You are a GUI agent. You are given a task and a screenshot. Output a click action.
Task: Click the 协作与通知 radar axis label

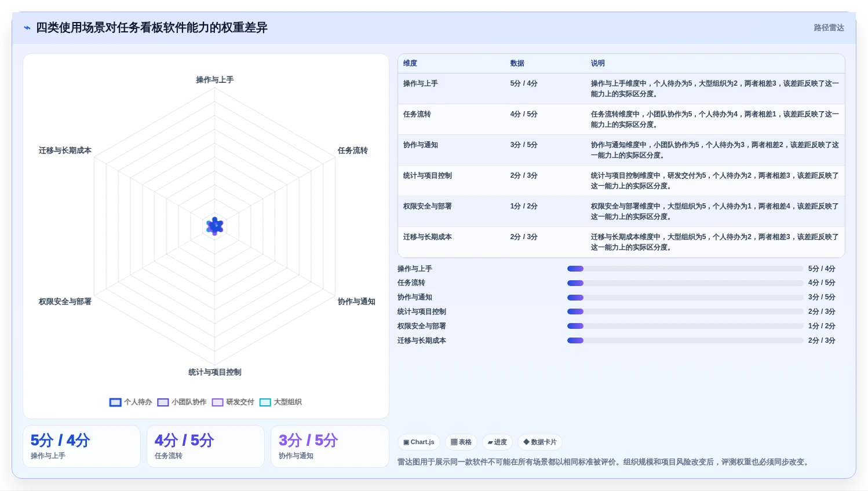(356, 302)
